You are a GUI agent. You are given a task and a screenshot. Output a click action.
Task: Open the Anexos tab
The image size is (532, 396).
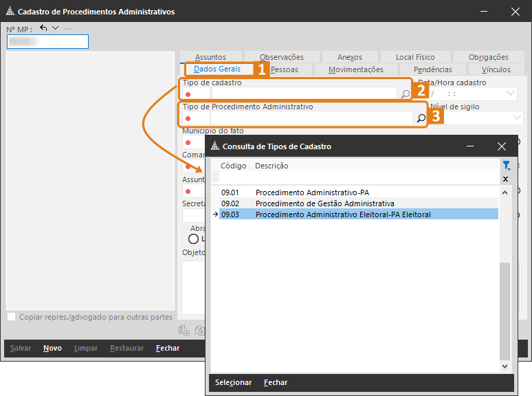[x=350, y=57]
